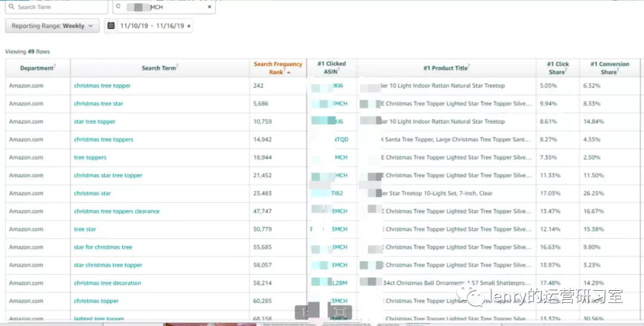Select rank value 14,942
The width and height of the screenshot is (644, 326).
click(262, 139)
